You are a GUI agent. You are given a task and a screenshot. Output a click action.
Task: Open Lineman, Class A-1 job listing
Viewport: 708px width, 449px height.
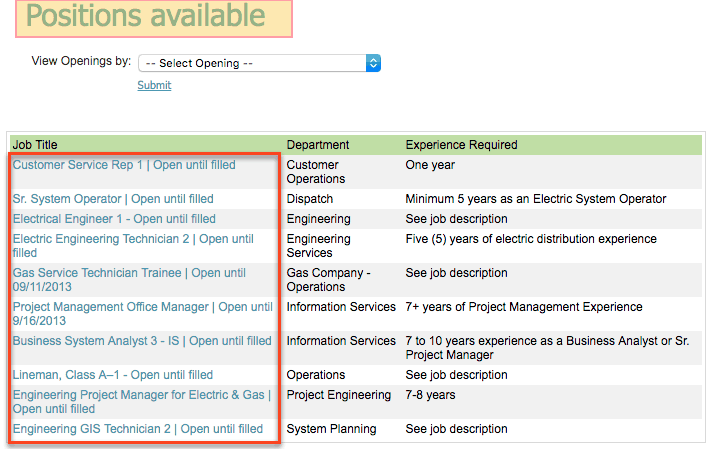[x=113, y=374]
